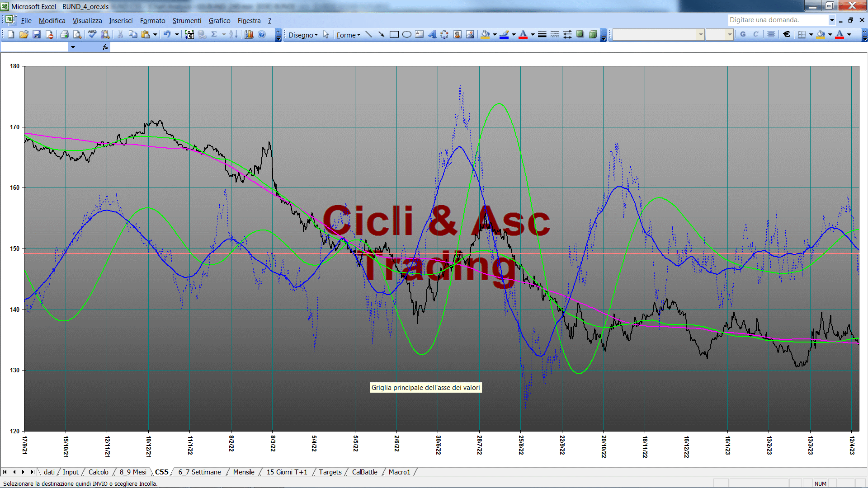
Task: Open a file with the folder icon
Action: [24, 34]
